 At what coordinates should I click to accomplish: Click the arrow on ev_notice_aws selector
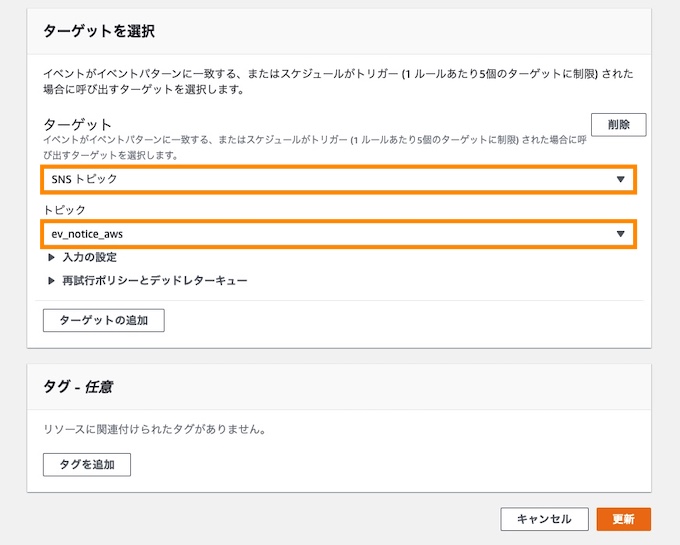pyautogui.click(x=621, y=234)
